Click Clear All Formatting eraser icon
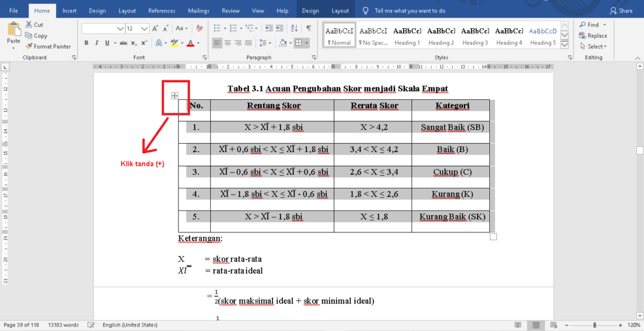 coord(199,28)
